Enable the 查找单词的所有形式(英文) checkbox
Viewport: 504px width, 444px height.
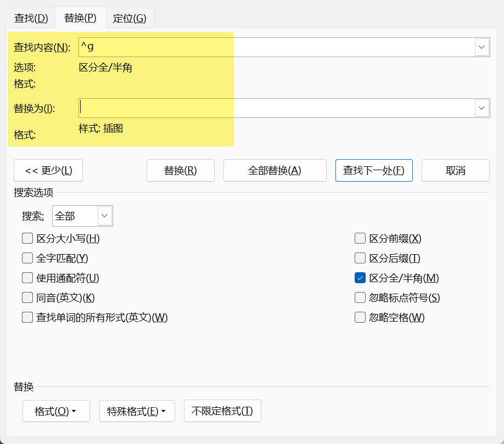(x=27, y=317)
